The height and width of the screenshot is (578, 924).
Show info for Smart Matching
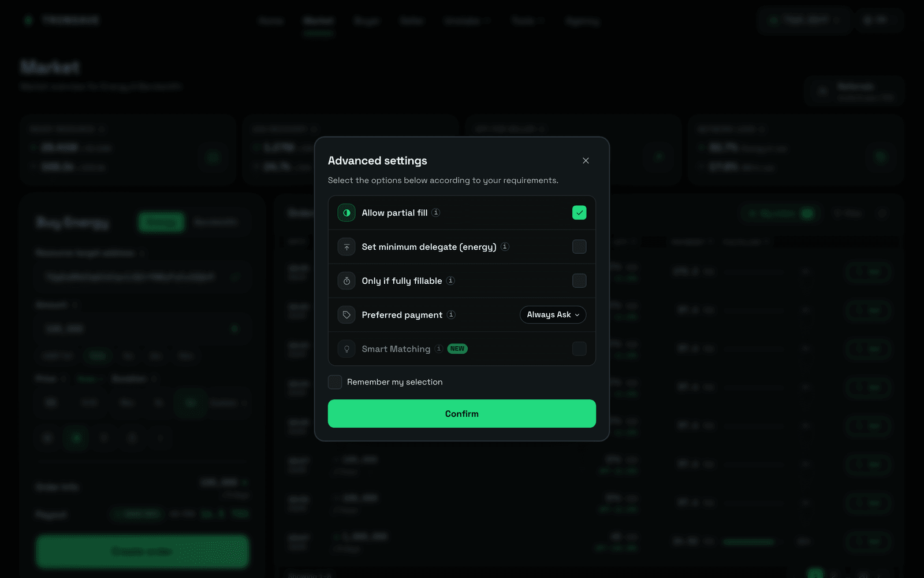(439, 349)
